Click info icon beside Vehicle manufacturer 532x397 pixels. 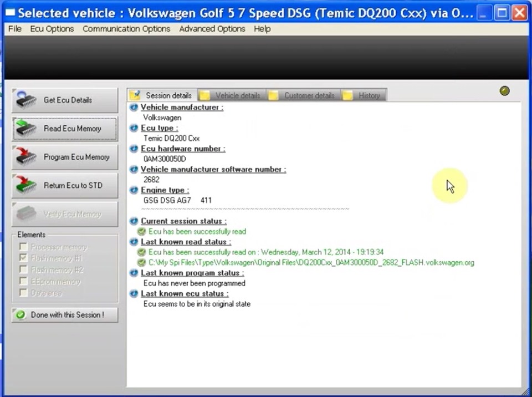134,108
